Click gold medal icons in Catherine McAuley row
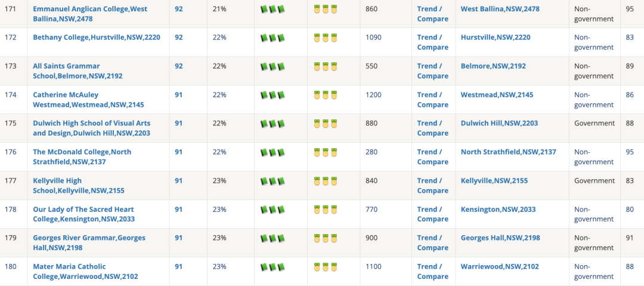This screenshot has width=644, height=286. (326, 95)
